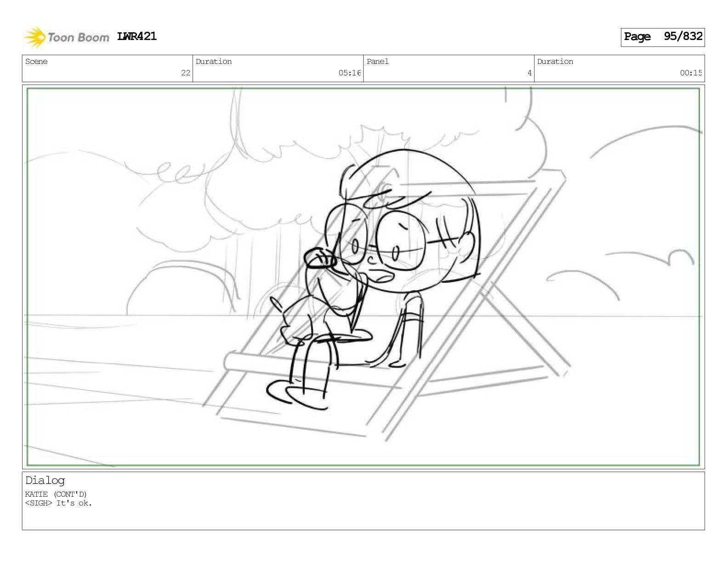
Task: Click the Scene label text
Action: [x=36, y=62]
